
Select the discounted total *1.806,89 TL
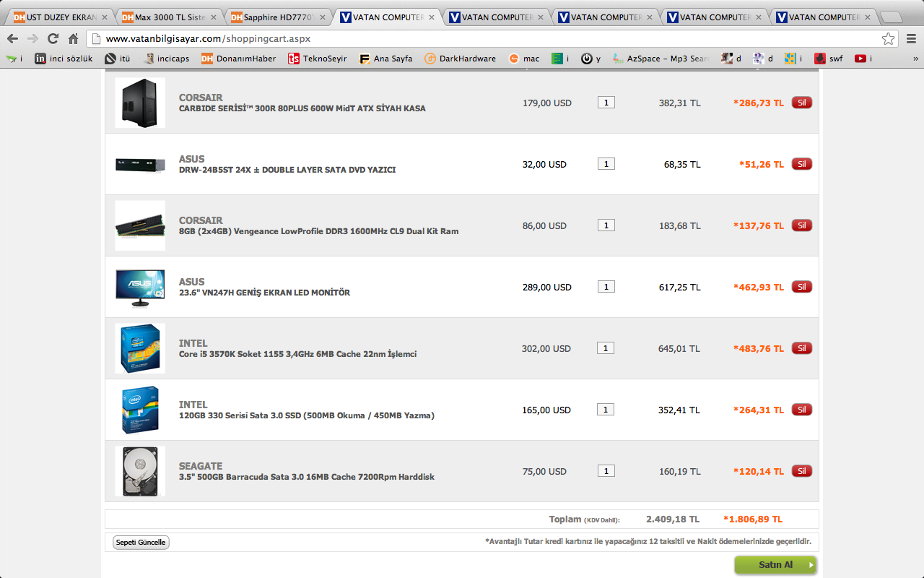pos(752,519)
